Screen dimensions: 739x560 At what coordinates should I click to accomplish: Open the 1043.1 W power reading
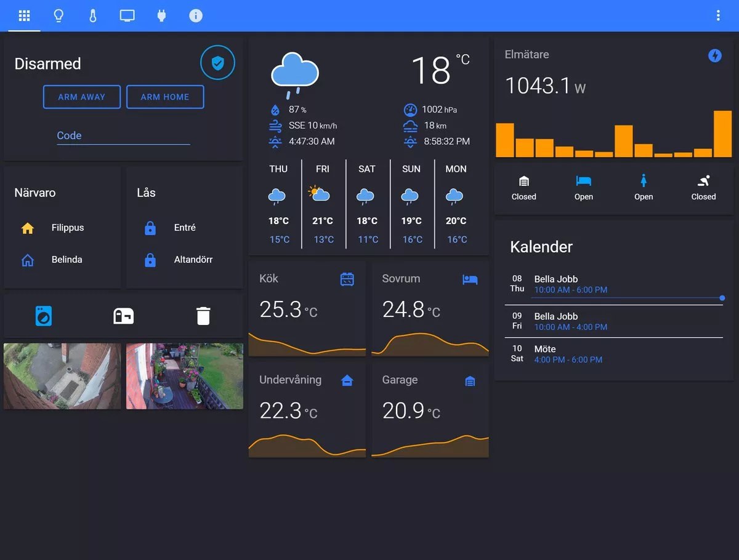pos(545,86)
